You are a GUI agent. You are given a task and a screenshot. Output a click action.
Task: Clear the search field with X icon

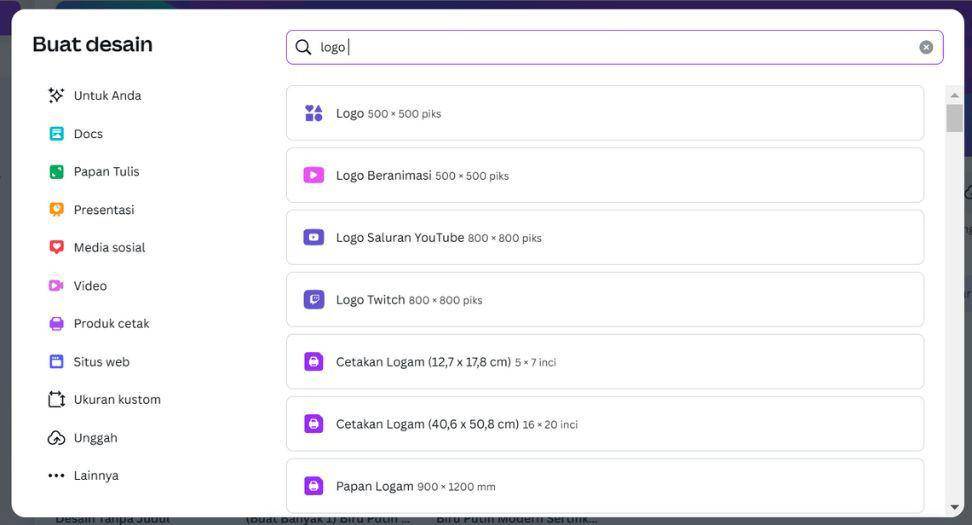926,47
